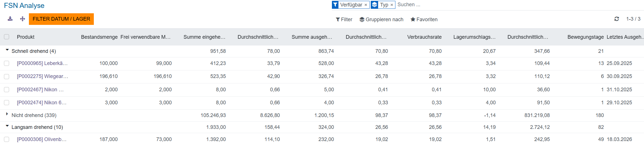Image resolution: width=644 pixels, height=145 pixels.
Task: Click the value 105.246,93 in Nicht drehend
Action: (x=213, y=115)
